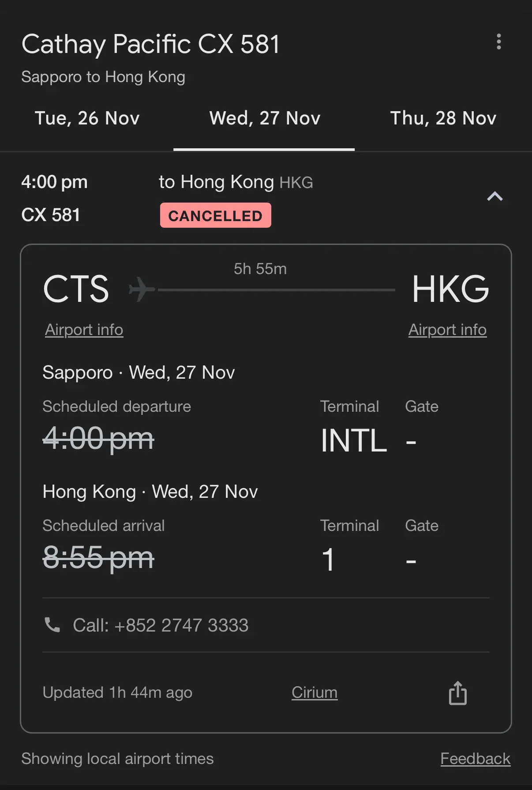Viewport: 532px width, 790px height.
Task: Tap the share icon
Action: click(x=457, y=693)
